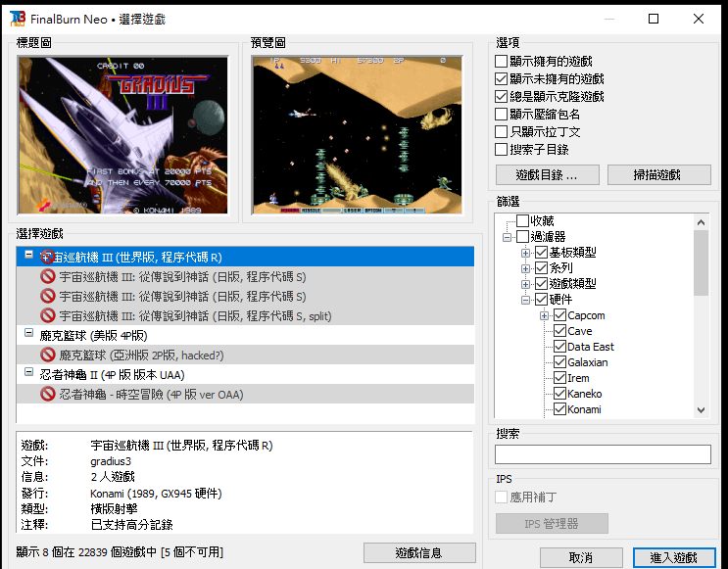The image size is (728, 569).
Task: Tick 只顯示拉丁文 checkbox
Action: [x=501, y=132]
